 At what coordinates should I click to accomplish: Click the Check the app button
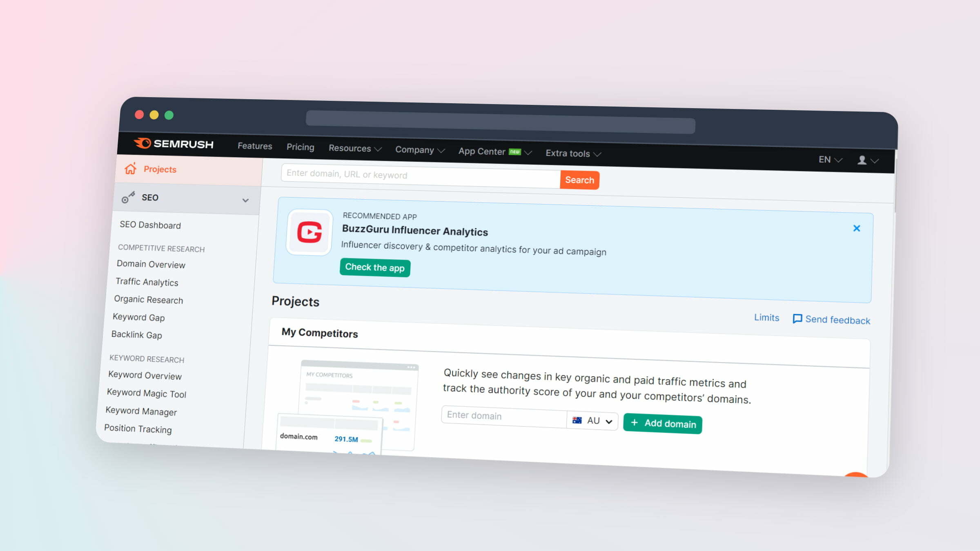(375, 267)
